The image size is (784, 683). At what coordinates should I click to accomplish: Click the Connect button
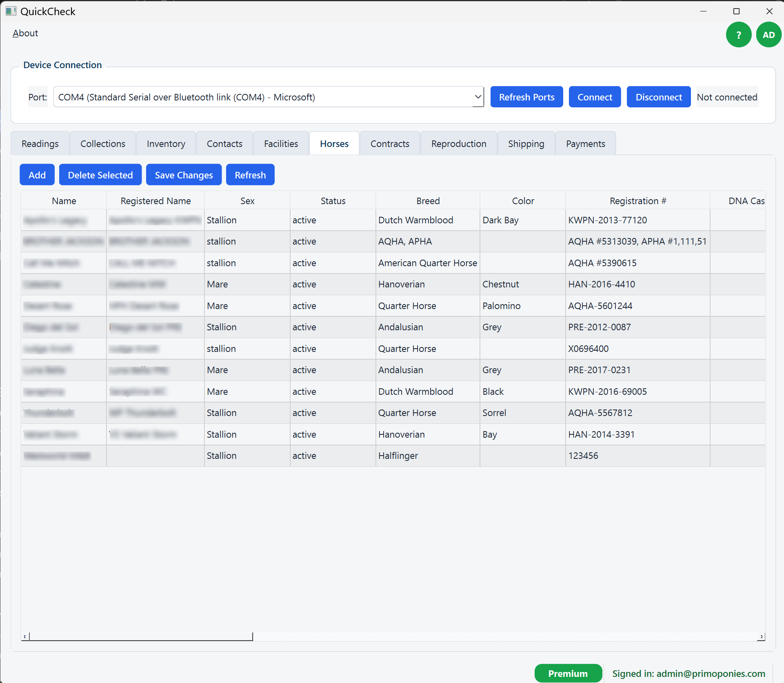(x=595, y=97)
